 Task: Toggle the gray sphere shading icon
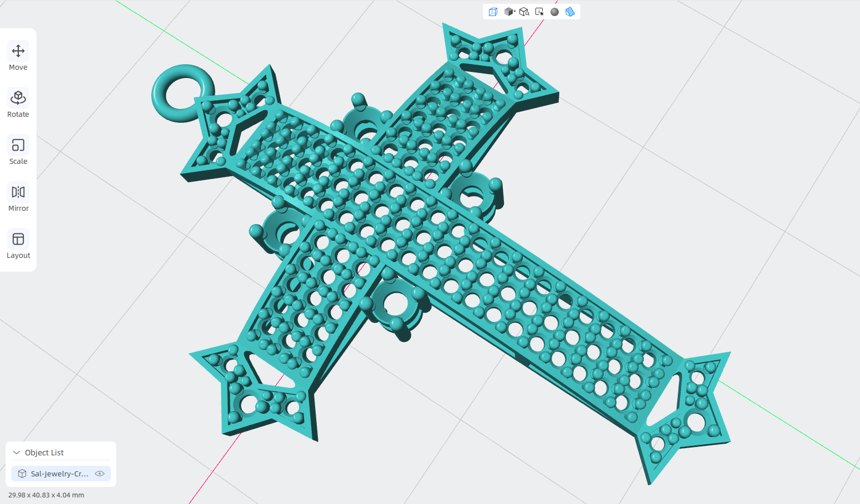554,12
